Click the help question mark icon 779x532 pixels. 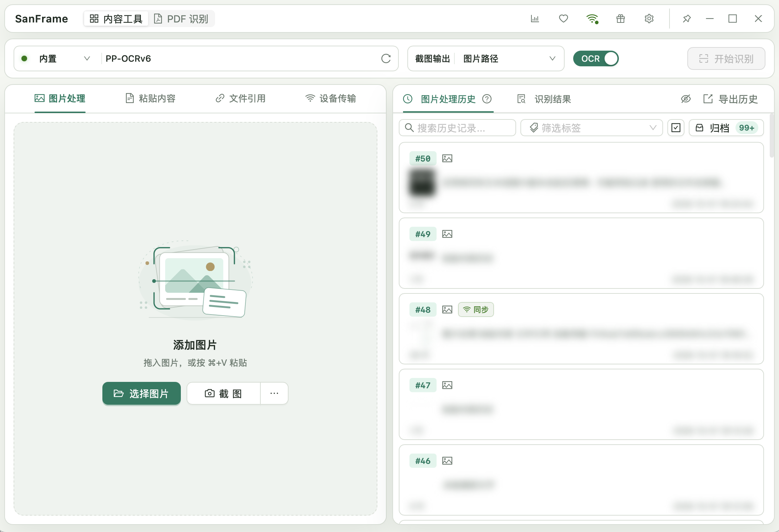(x=487, y=99)
